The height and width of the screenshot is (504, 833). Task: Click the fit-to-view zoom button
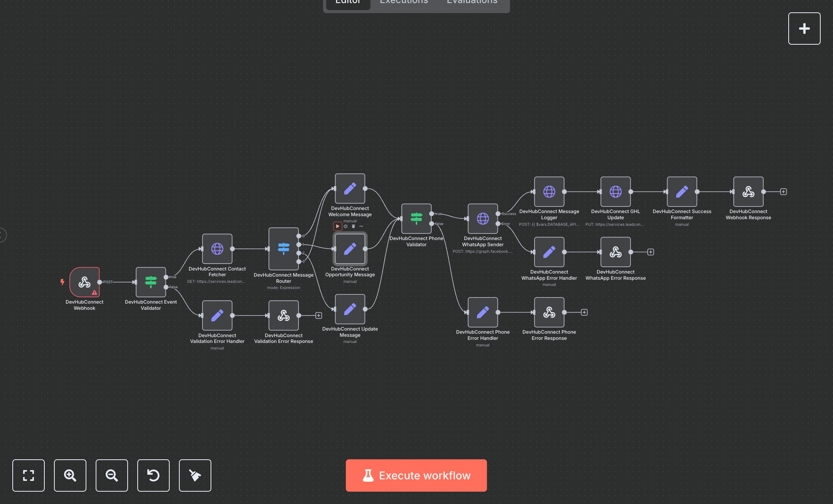tap(28, 475)
